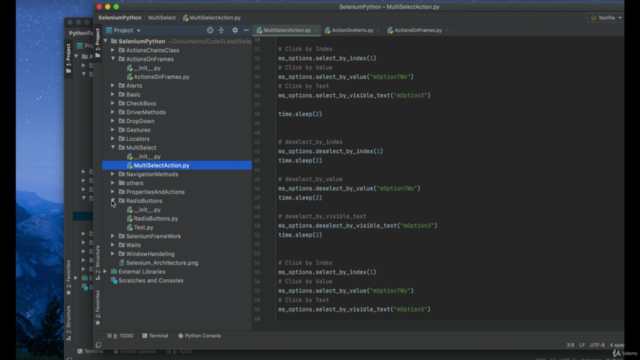Open Project panel settings gear

[x=235, y=30]
